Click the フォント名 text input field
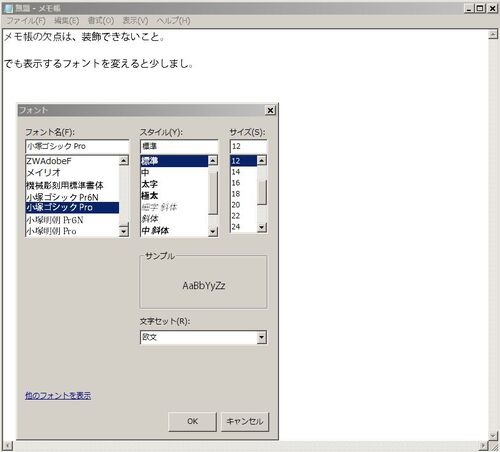The width and height of the screenshot is (500, 452). pos(77,146)
